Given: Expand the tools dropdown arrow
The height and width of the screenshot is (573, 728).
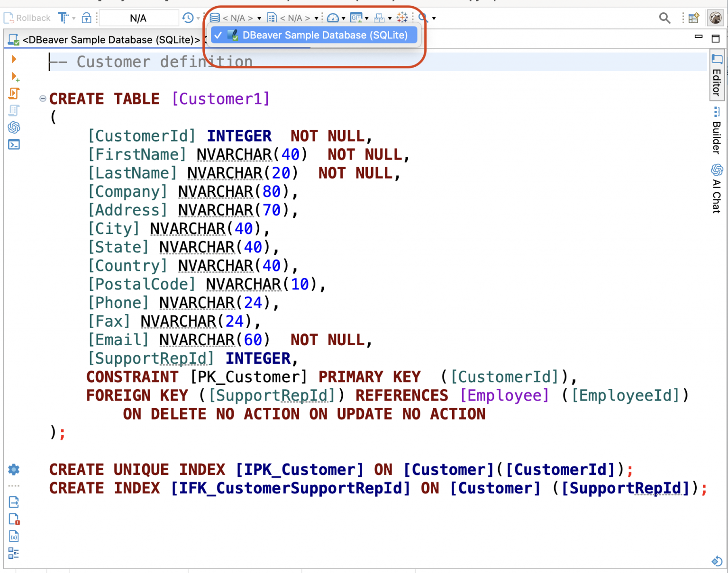Looking at the screenshot, I should tap(390, 18).
